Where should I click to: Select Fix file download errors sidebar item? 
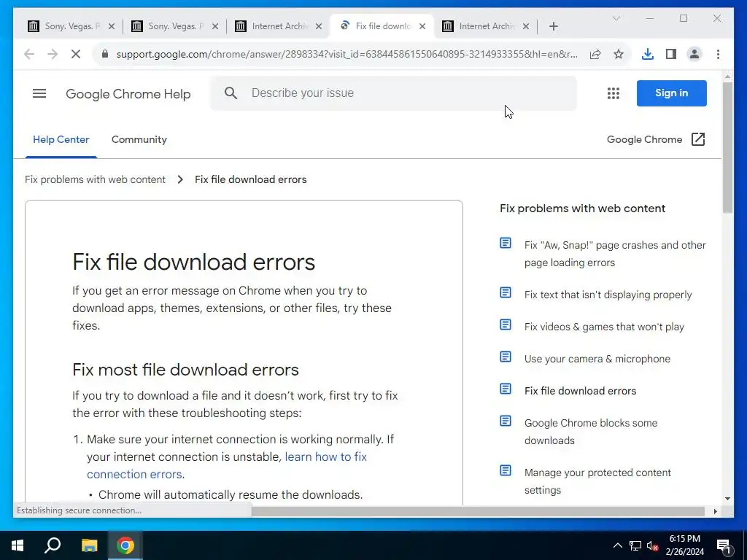pos(580,391)
